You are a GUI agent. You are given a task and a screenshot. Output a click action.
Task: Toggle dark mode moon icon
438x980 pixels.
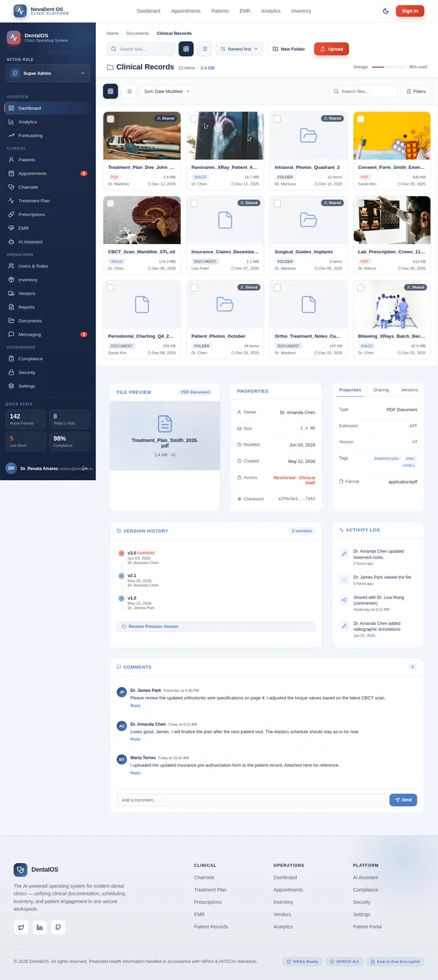tap(385, 11)
